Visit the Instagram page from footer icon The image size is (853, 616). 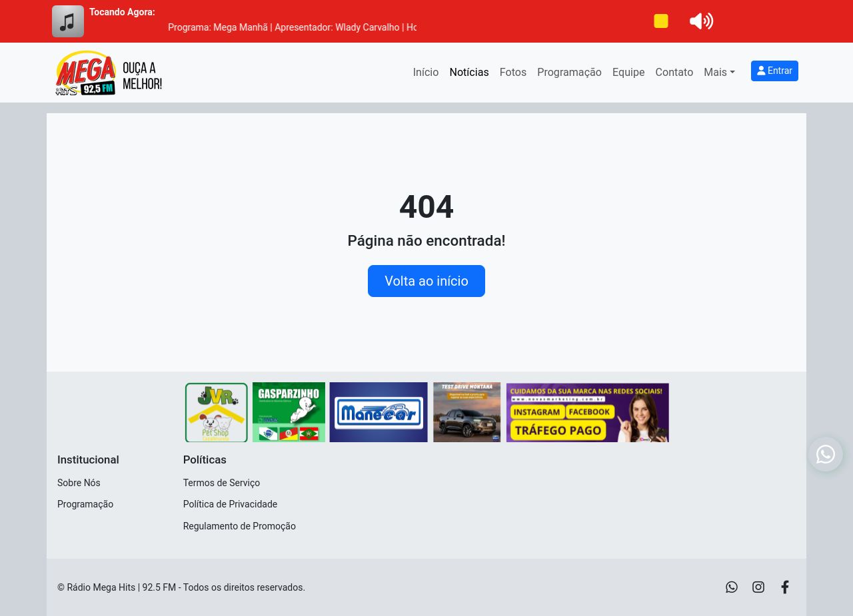point(758,587)
